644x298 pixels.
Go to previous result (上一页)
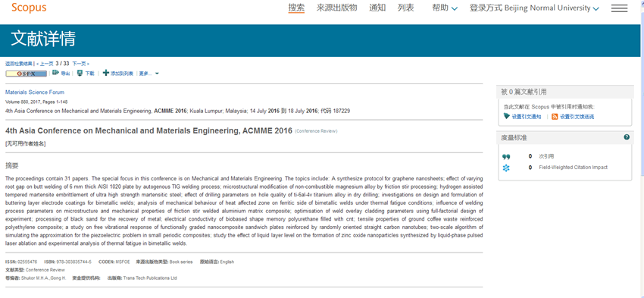click(x=45, y=64)
